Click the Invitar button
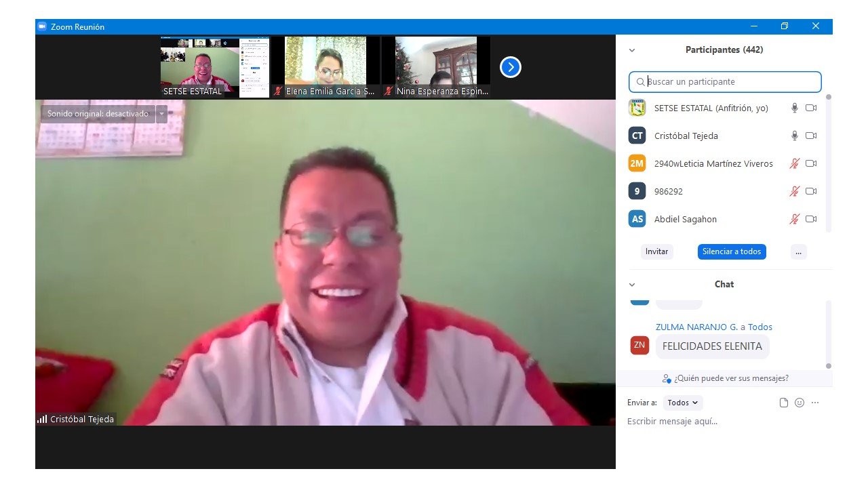This screenshot has height=488, width=868. click(656, 251)
